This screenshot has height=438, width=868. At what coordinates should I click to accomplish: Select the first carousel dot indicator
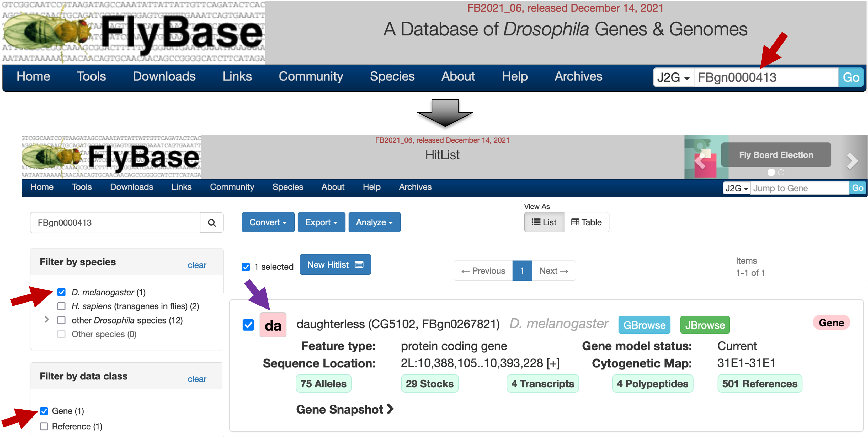[x=771, y=172]
